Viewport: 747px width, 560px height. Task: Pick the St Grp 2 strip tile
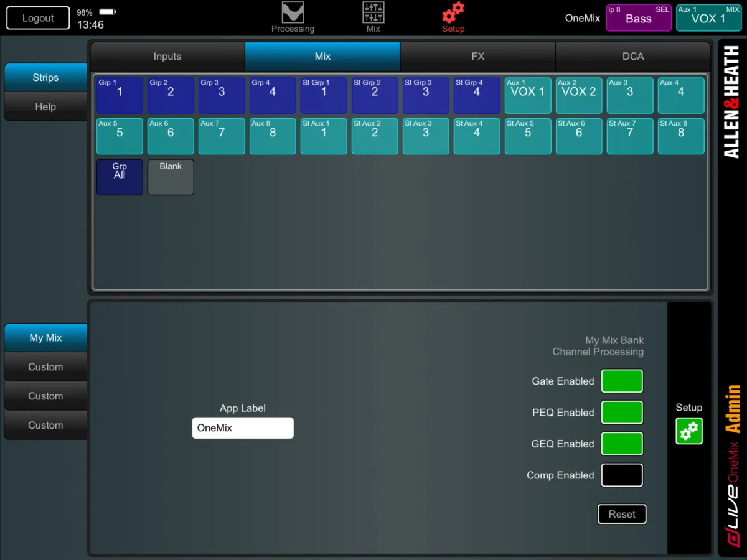375,95
